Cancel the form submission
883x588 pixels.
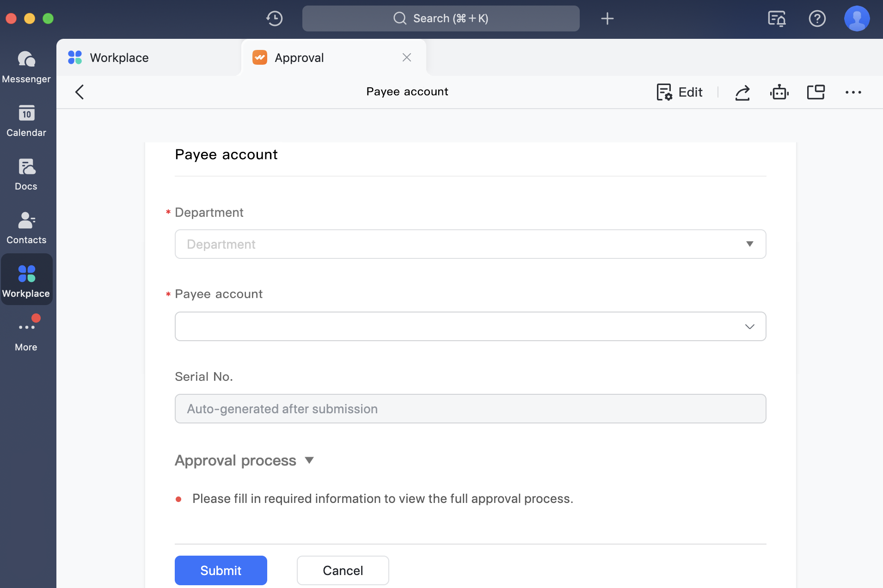tap(342, 570)
